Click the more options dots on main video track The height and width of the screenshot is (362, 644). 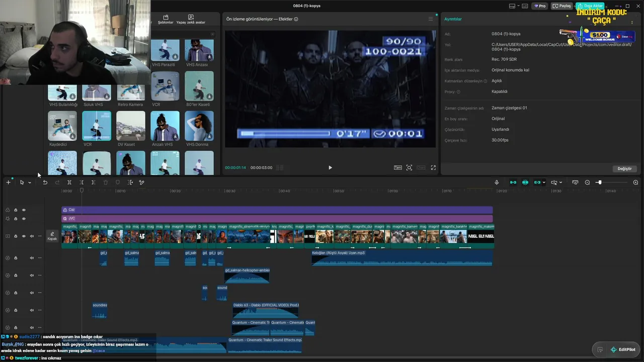click(x=40, y=236)
